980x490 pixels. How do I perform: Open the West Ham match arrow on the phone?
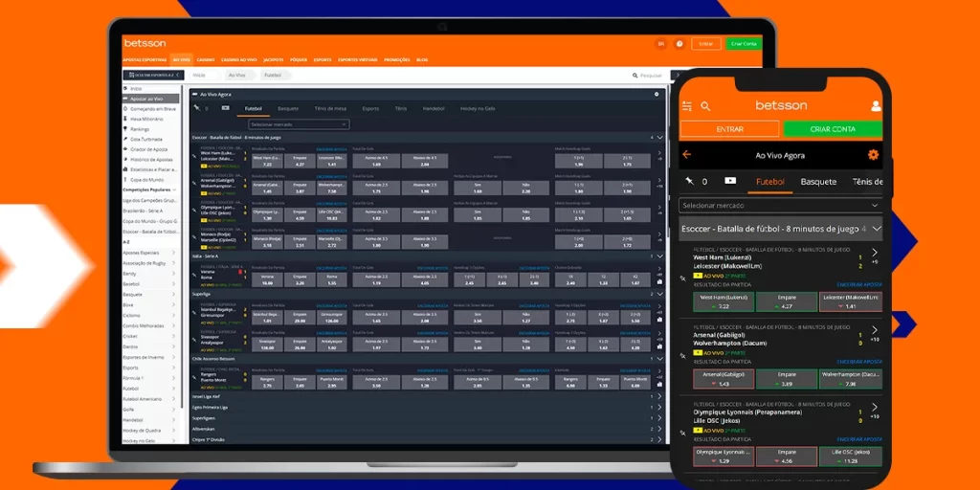(875, 253)
